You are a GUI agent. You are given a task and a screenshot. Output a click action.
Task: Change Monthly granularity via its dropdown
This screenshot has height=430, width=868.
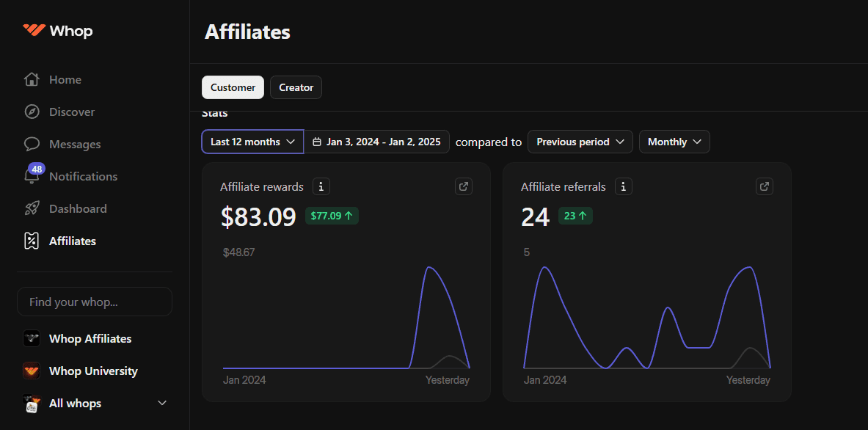[x=674, y=142]
